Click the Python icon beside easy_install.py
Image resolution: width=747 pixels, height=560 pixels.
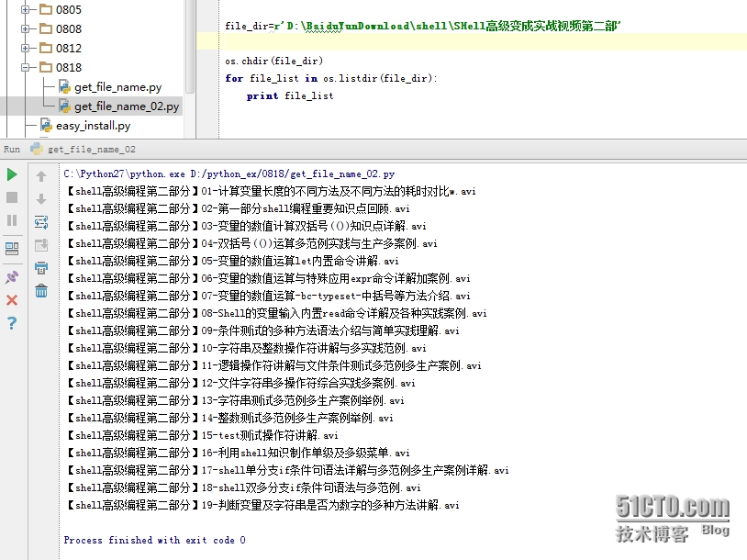click(46, 125)
